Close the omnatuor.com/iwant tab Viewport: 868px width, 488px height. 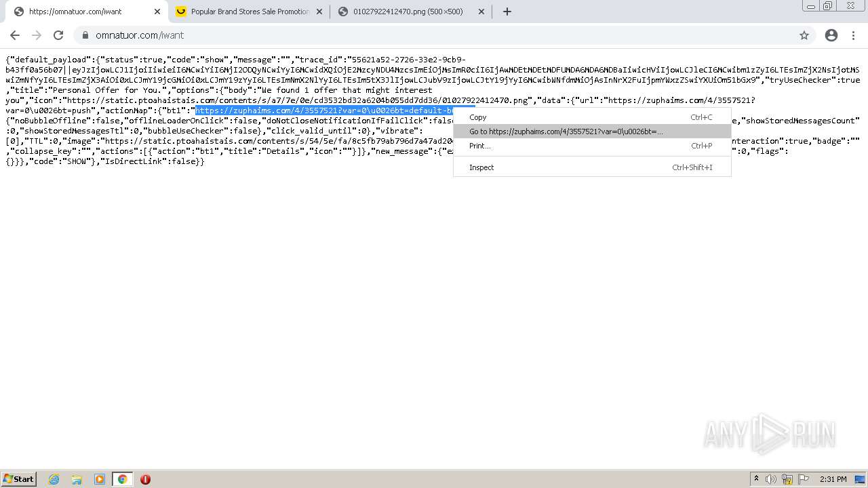click(157, 12)
